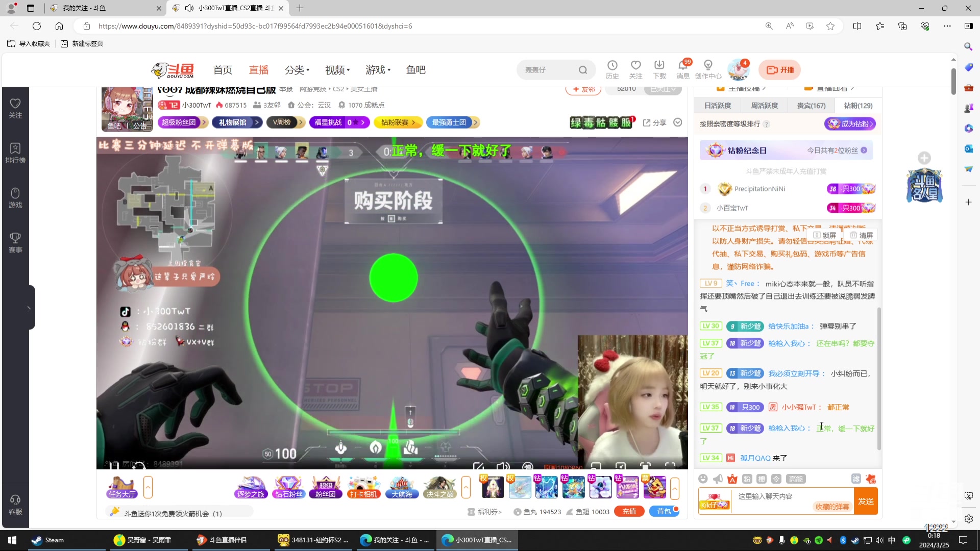Click the chat panel vertical scrollbar
The image size is (980, 551).
[879, 378]
